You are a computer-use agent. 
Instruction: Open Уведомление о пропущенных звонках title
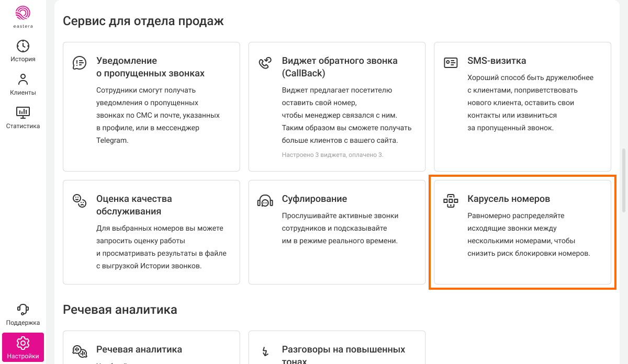[150, 67]
